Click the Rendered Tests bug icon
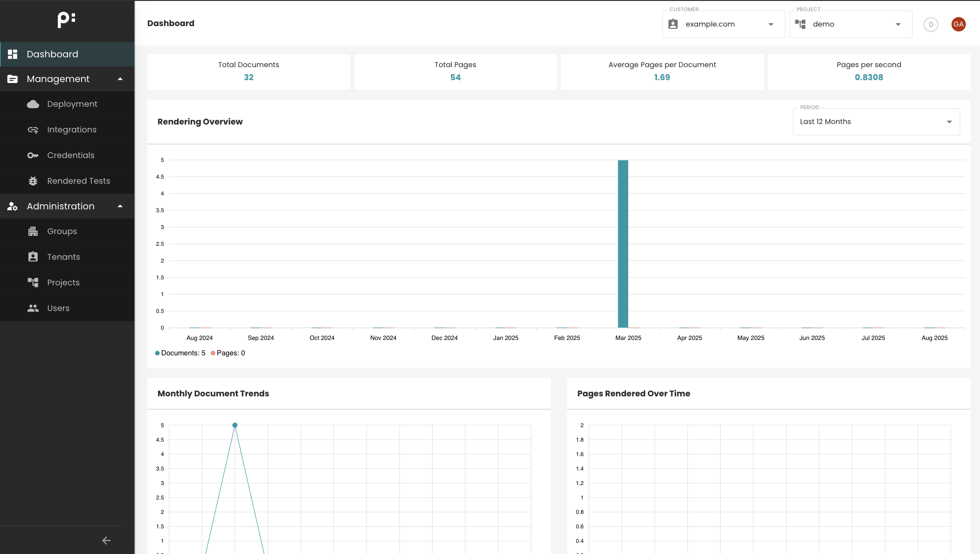Image resolution: width=980 pixels, height=554 pixels. [33, 181]
